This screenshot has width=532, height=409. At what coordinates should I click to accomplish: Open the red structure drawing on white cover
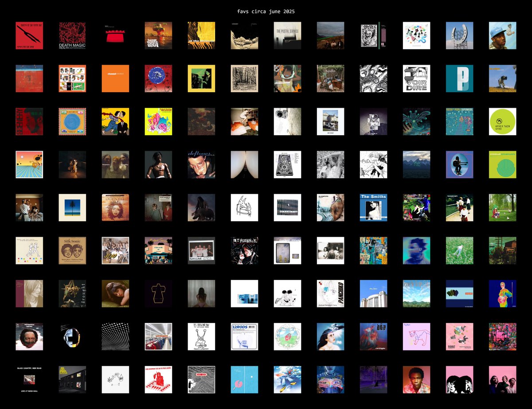[158, 379]
